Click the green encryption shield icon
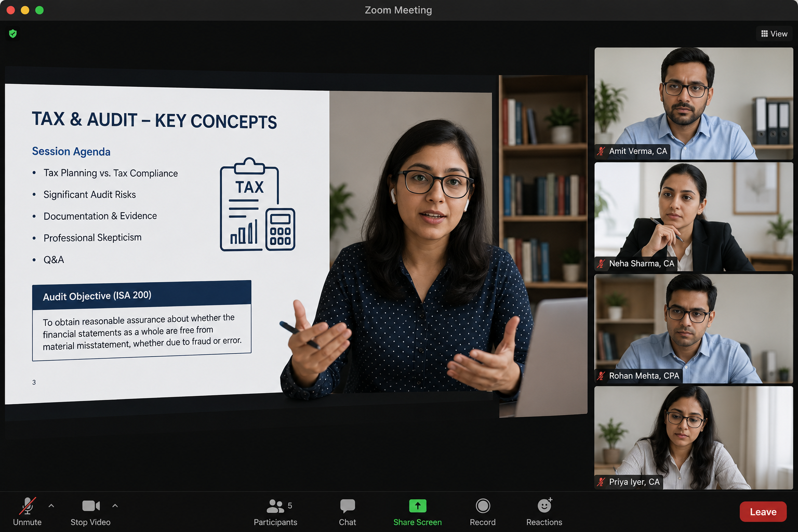Image resolution: width=798 pixels, height=532 pixels. [x=13, y=34]
